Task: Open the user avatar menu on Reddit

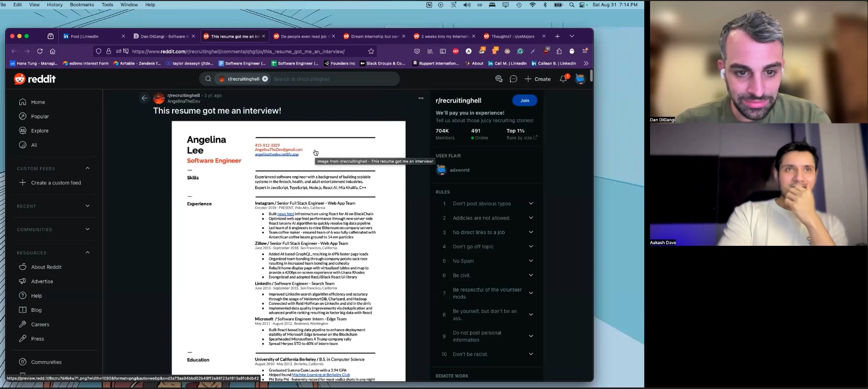Action: pos(580,79)
